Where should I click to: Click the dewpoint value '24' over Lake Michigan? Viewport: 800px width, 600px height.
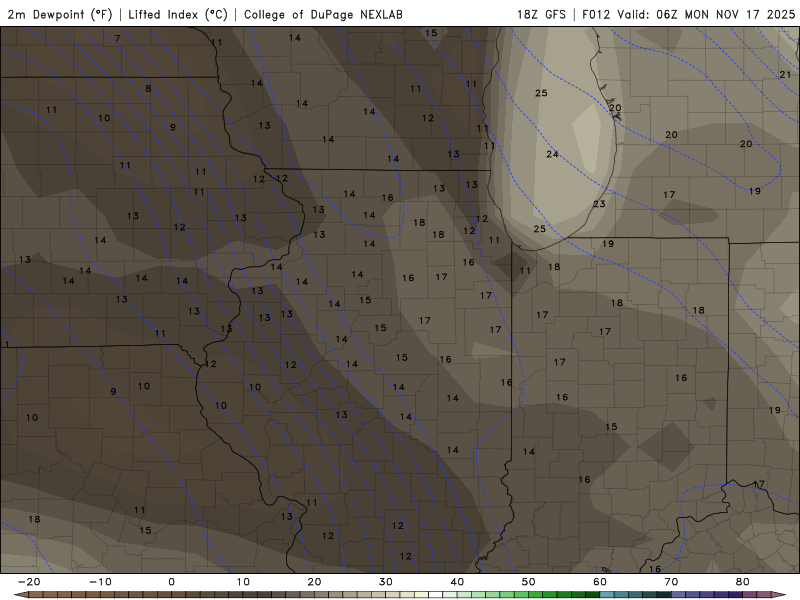tap(553, 154)
